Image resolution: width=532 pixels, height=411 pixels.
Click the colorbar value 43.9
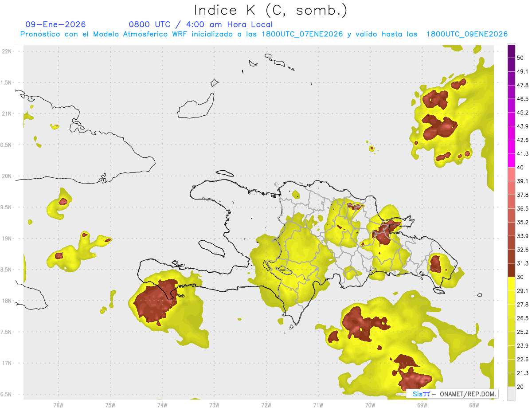coord(523,126)
